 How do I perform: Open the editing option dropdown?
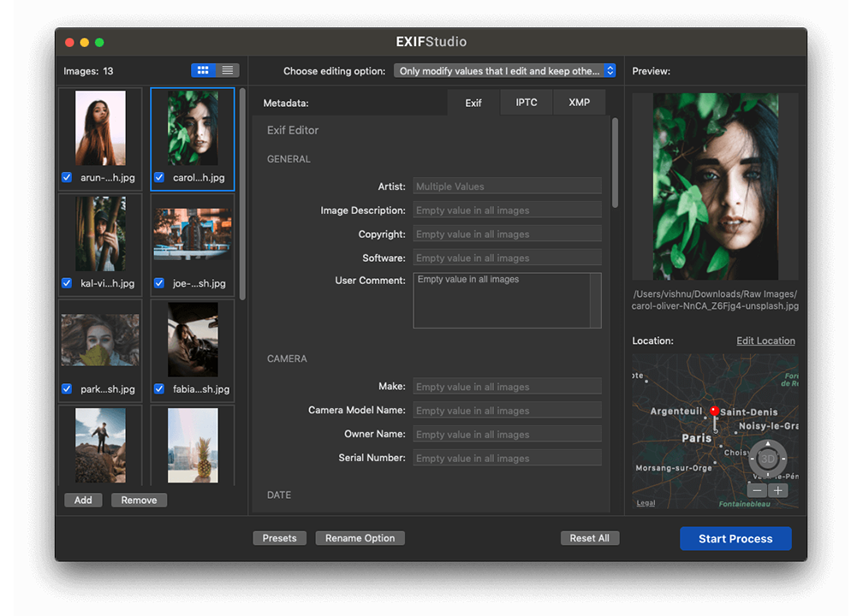pyautogui.click(x=504, y=70)
